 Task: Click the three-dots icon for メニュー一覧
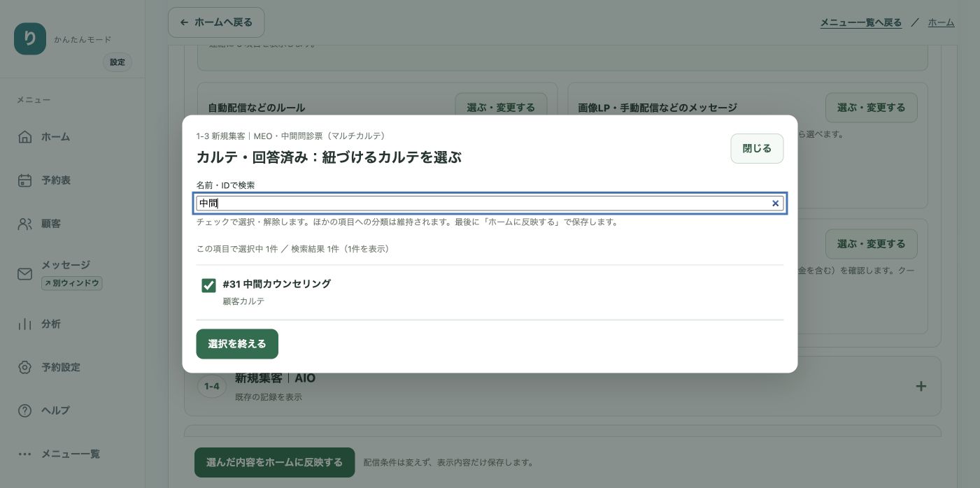click(x=24, y=454)
